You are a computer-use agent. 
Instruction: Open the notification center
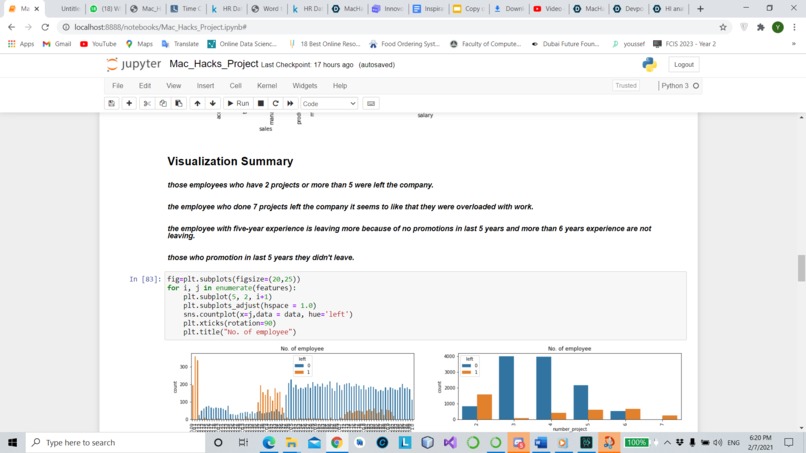(789, 442)
